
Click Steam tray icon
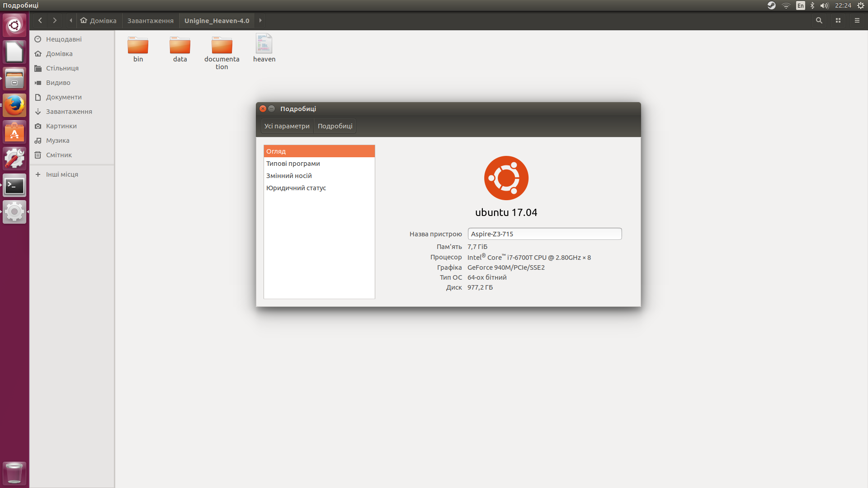click(x=771, y=5)
